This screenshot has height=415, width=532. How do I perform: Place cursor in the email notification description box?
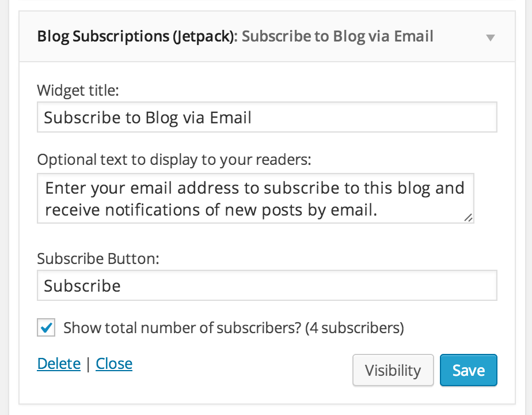[x=255, y=198]
